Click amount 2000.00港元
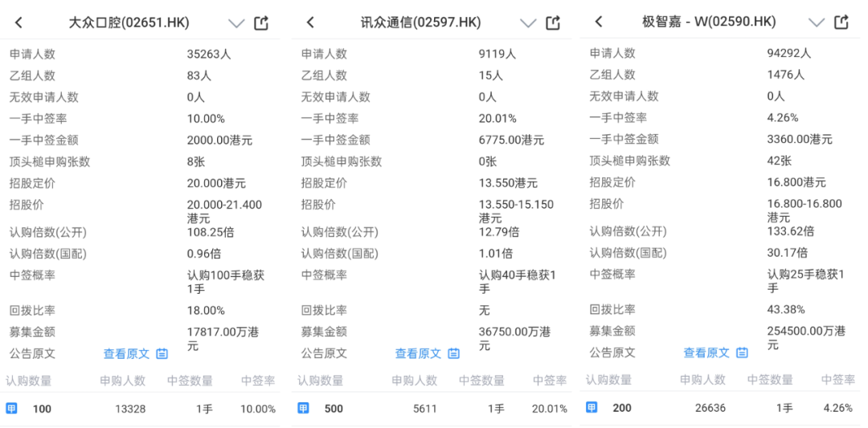The image size is (868, 428). point(219,141)
